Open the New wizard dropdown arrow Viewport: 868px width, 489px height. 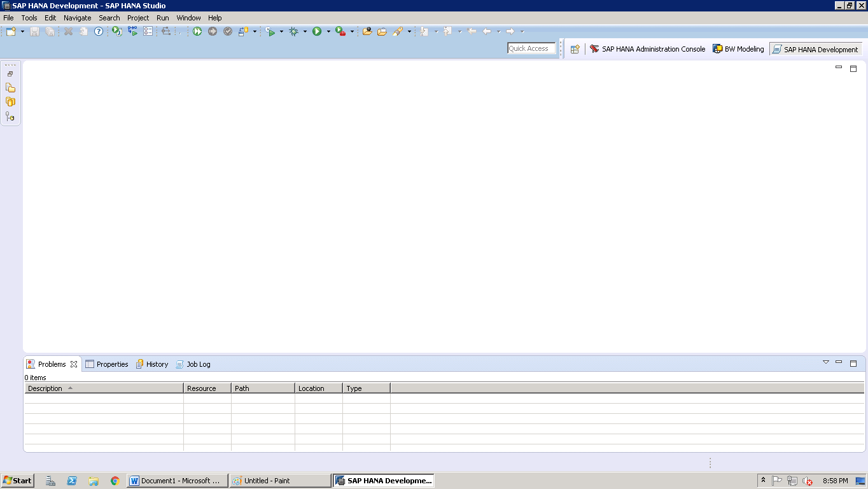pyautogui.click(x=22, y=31)
